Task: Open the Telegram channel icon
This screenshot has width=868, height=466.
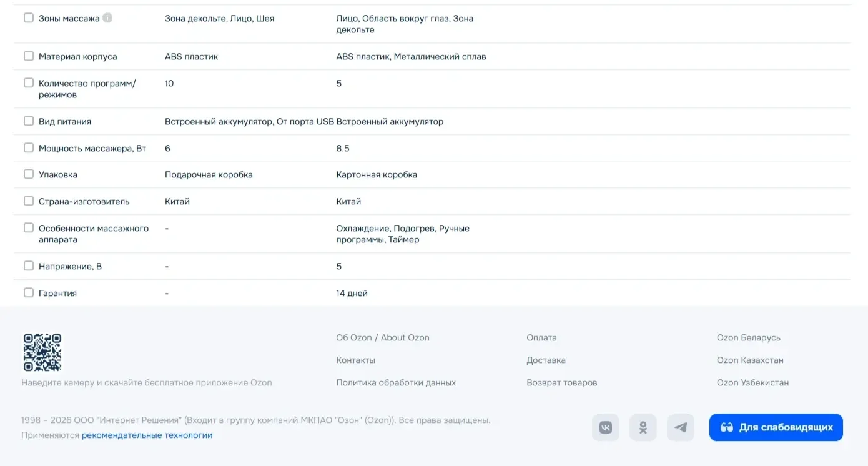Action: coord(681,427)
